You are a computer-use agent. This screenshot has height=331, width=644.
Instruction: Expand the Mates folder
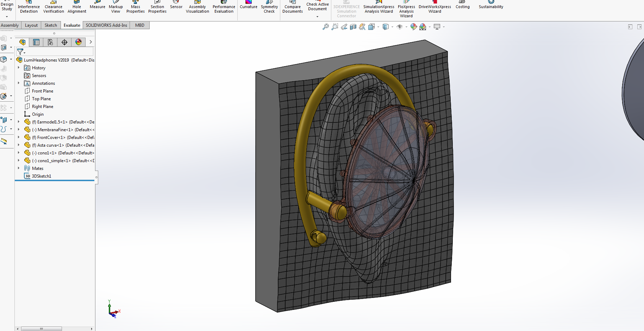(19, 168)
